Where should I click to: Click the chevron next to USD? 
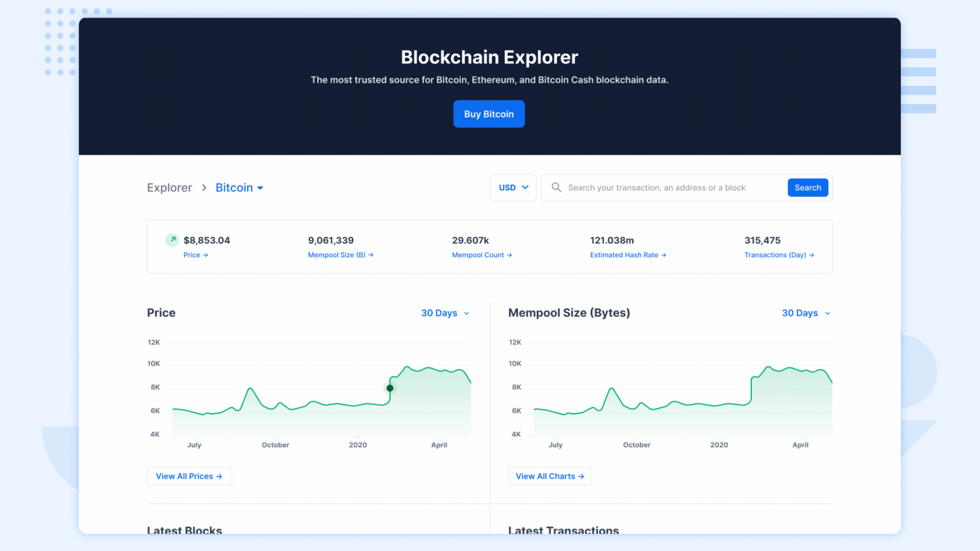(525, 187)
